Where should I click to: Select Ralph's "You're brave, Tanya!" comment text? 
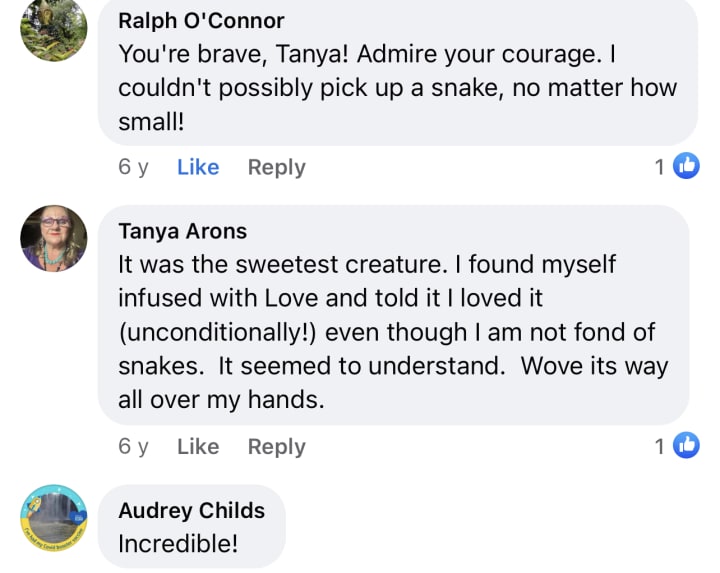tap(397, 87)
